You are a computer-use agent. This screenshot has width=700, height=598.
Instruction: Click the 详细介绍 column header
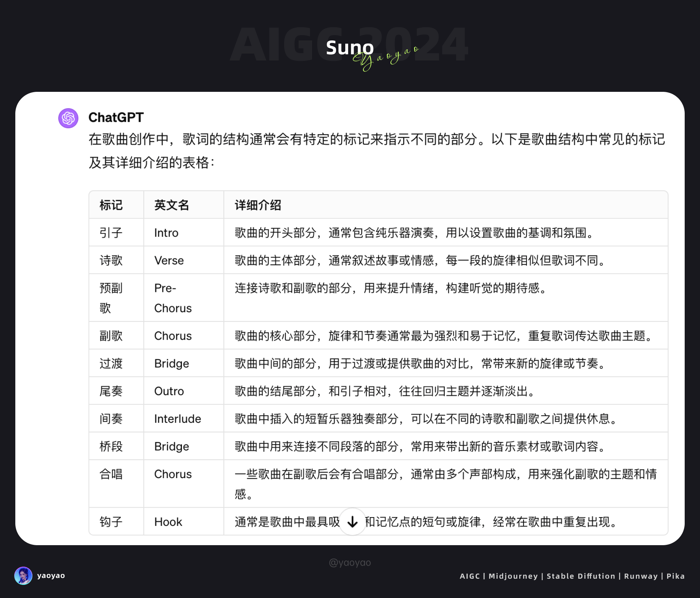258,205
